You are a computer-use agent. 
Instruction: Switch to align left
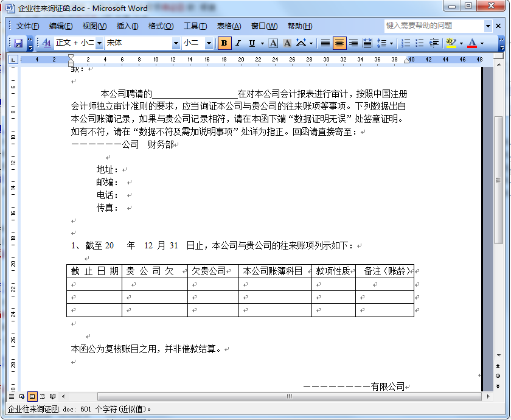pyautogui.click(x=327, y=43)
